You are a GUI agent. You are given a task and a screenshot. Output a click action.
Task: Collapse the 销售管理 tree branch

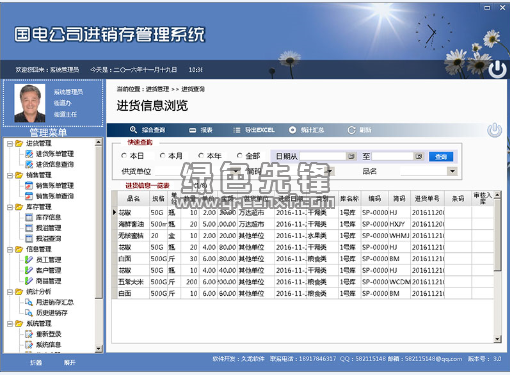click(x=10, y=175)
